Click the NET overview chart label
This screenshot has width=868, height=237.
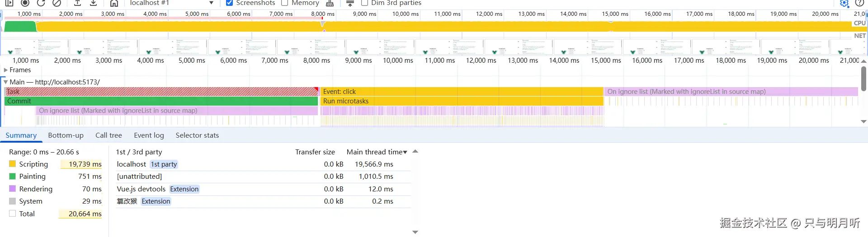tap(860, 36)
